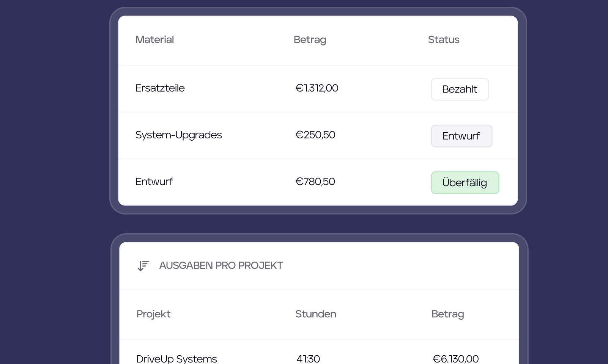608x364 pixels.
Task: Select the Entwurf material row label
Action: [154, 182]
